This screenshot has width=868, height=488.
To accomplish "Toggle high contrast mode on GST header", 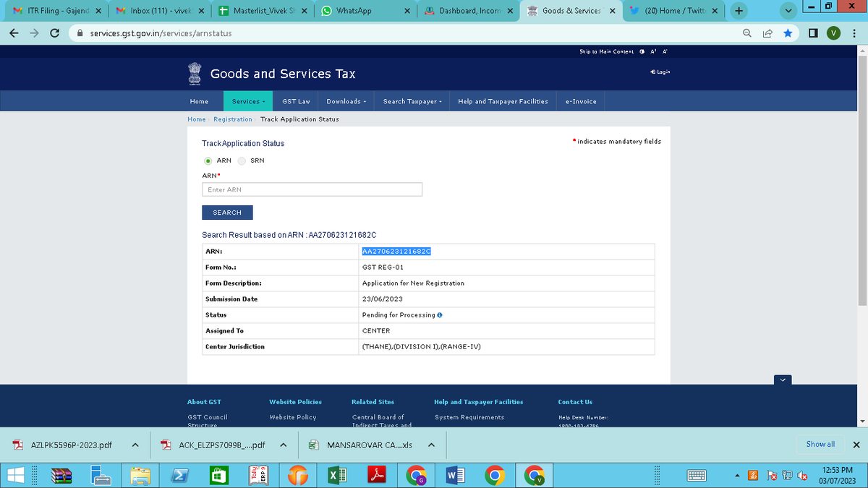I will click(642, 51).
